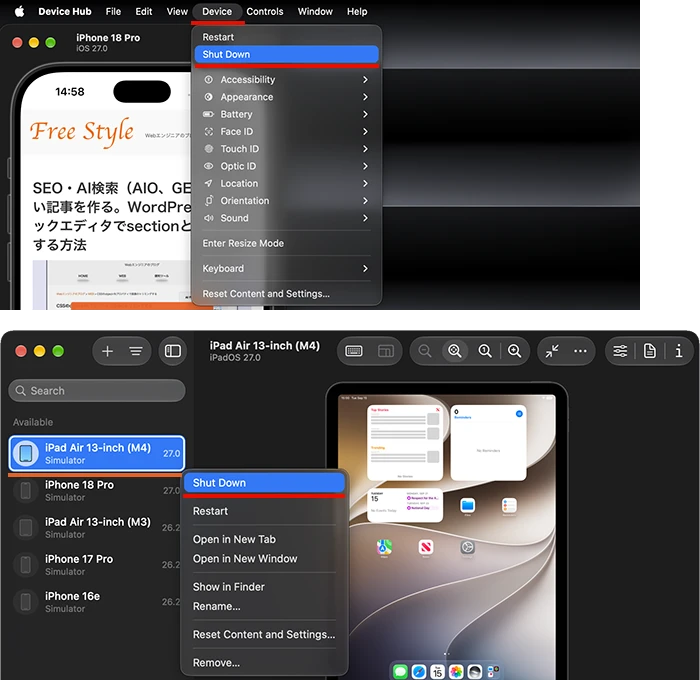Choose Remove... in the context menu
The height and width of the screenshot is (680, 700).
[x=264, y=663]
